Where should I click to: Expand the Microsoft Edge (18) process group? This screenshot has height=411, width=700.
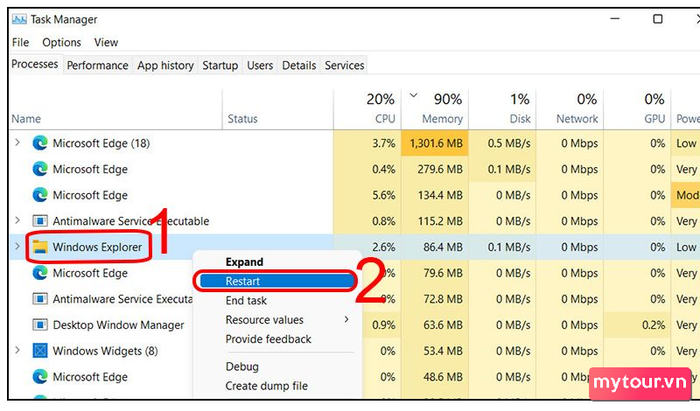pos(17,143)
